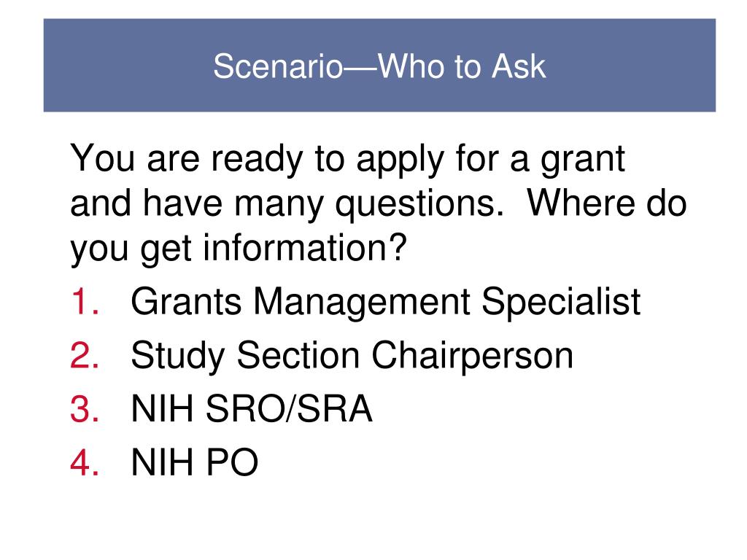Screen dimensions: 747x560
Task: Click the word "information?" in the question
Action: tap(305, 248)
